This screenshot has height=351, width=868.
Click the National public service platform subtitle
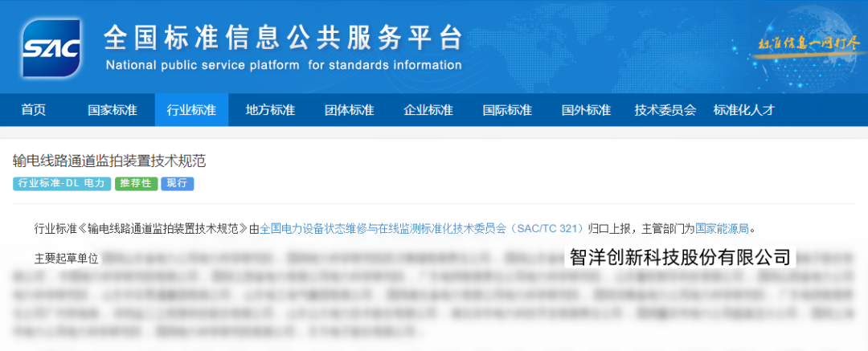(284, 65)
